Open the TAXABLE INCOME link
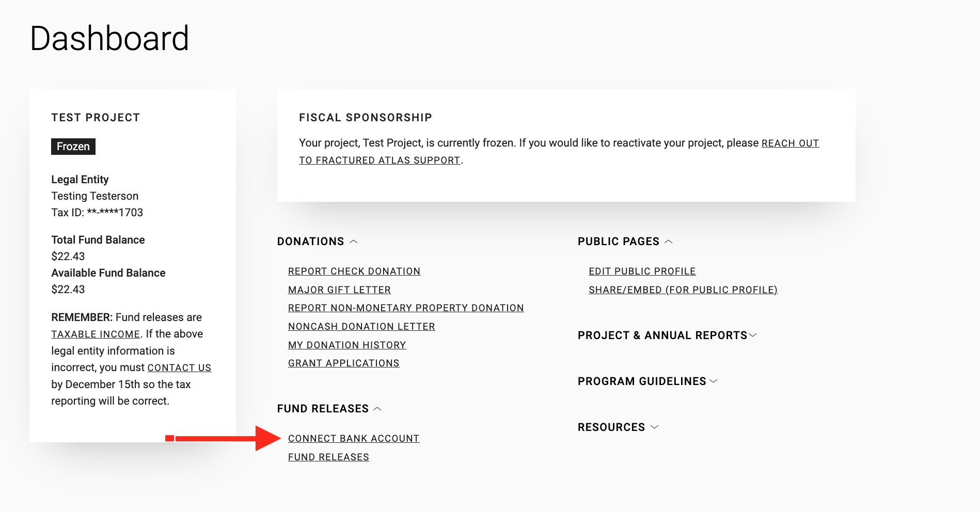 (x=95, y=334)
